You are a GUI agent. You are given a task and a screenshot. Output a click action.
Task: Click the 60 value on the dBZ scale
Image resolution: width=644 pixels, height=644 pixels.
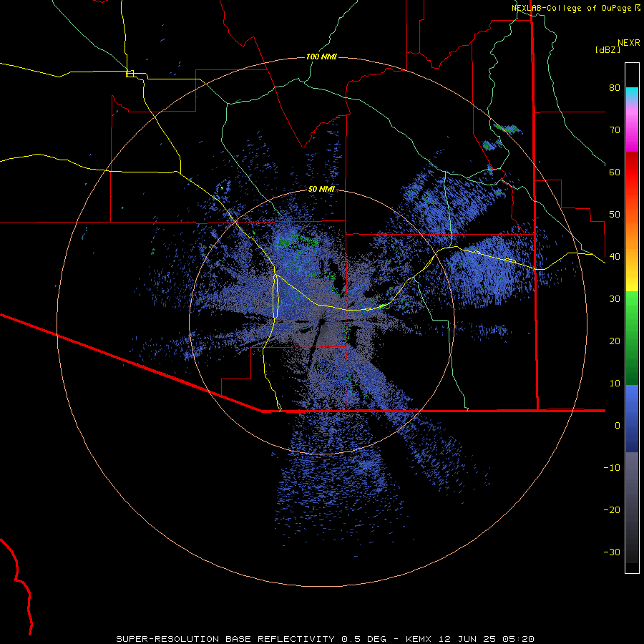coord(615,172)
